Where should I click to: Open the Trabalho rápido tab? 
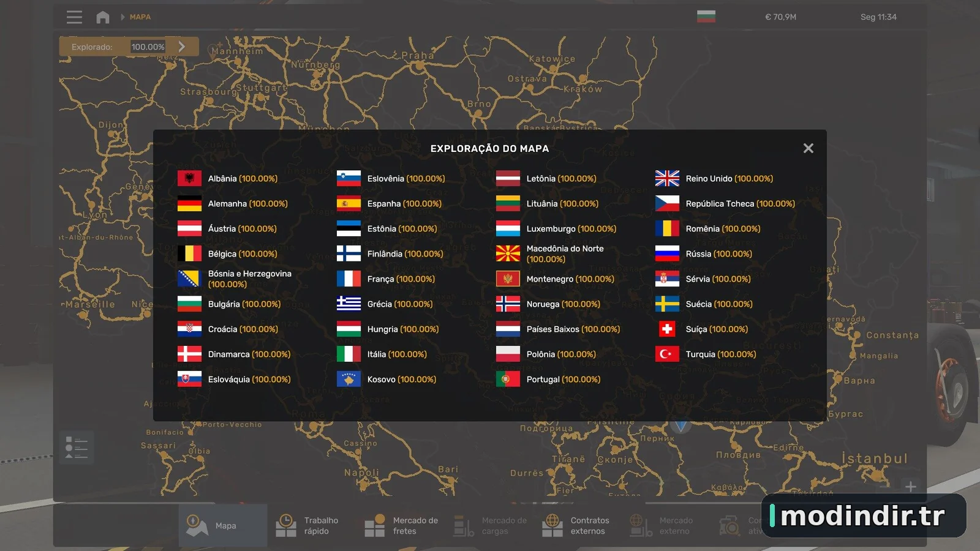[x=312, y=525]
